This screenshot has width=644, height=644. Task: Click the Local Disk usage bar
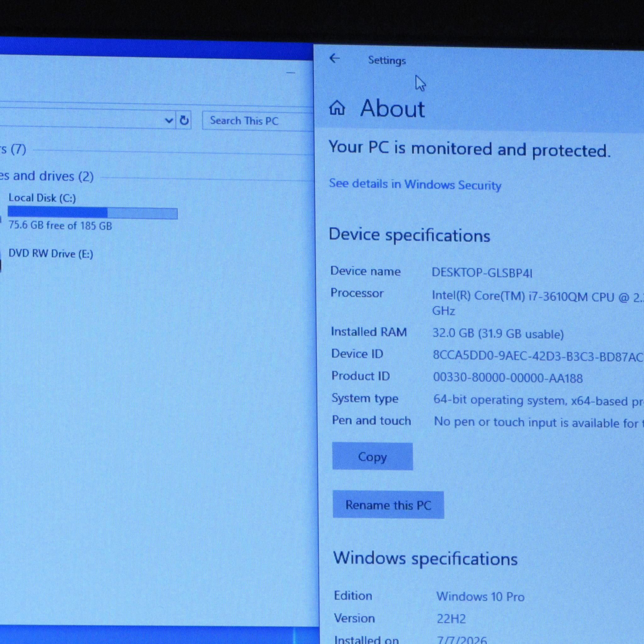(x=93, y=213)
